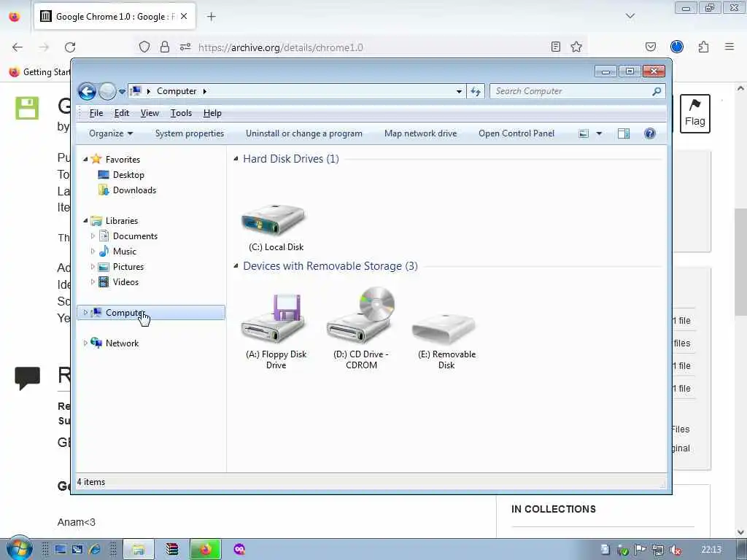Open WinRAR from the taskbar
Screen dimensions: 747x560
172,550
